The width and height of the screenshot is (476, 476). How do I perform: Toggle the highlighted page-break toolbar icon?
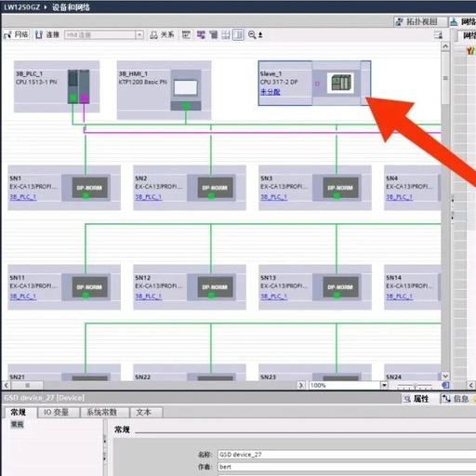[x=238, y=34]
